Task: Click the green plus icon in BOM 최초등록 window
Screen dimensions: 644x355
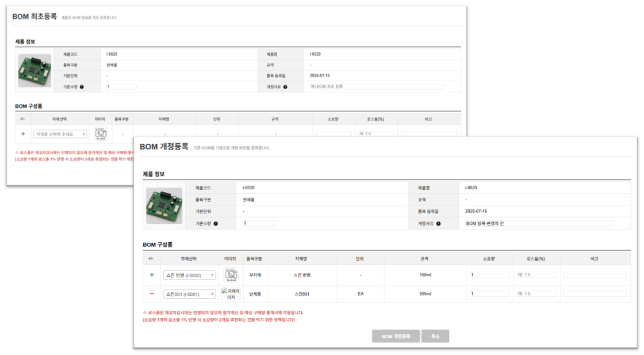Action: pyautogui.click(x=23, y=133)
